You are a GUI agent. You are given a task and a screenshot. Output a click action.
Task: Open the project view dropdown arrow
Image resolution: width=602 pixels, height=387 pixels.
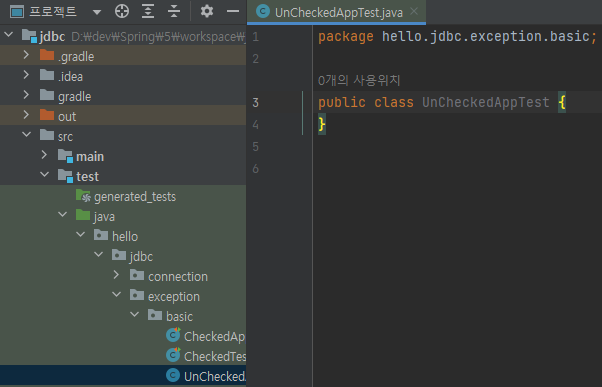(97, 12)
